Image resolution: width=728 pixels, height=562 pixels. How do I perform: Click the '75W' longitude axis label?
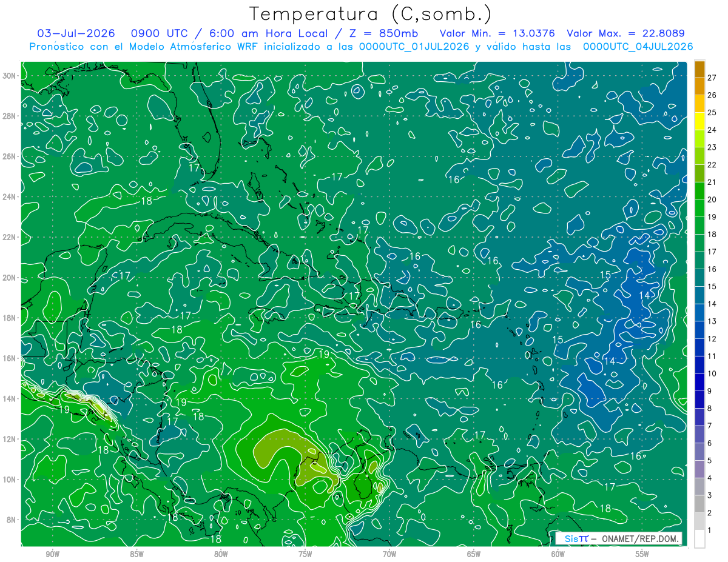click(305, 554)
